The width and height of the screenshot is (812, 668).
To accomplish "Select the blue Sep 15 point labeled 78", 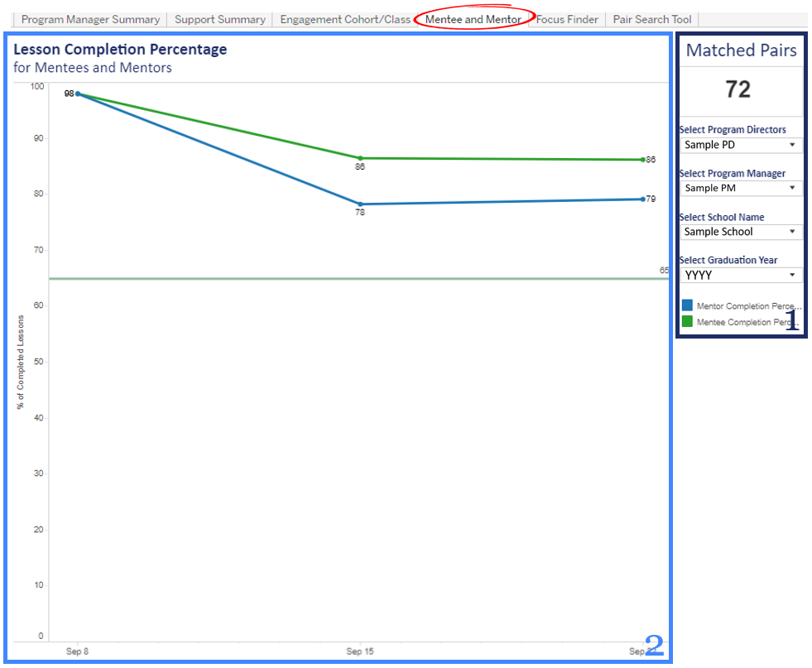I will (x=360, y=204).
